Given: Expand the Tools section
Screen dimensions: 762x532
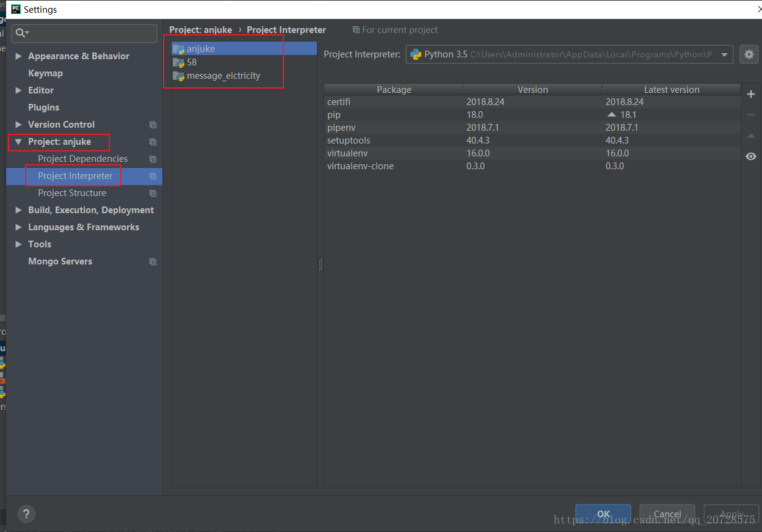Looking at the screenshot, I should [18, 244].
